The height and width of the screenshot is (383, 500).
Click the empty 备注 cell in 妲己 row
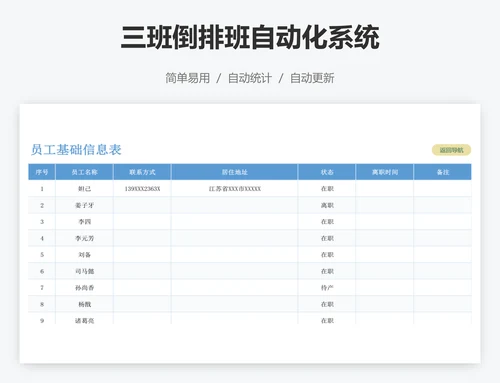443,189
